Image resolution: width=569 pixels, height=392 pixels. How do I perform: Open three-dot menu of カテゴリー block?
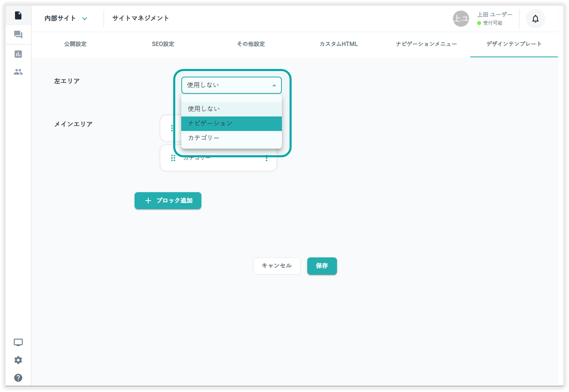267,158
